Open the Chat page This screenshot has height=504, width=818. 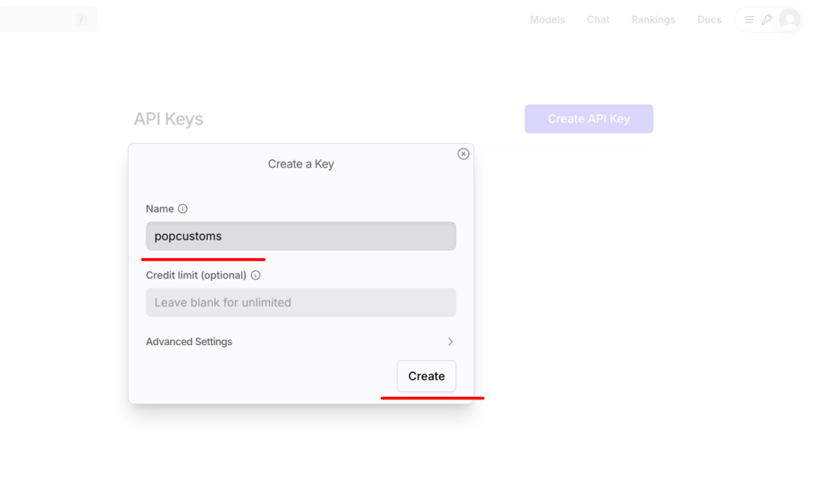[598, 20]
